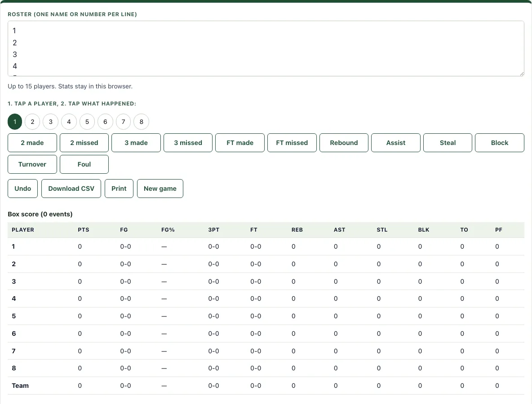Click player 6 row name in box score

(x=13, y=334)
